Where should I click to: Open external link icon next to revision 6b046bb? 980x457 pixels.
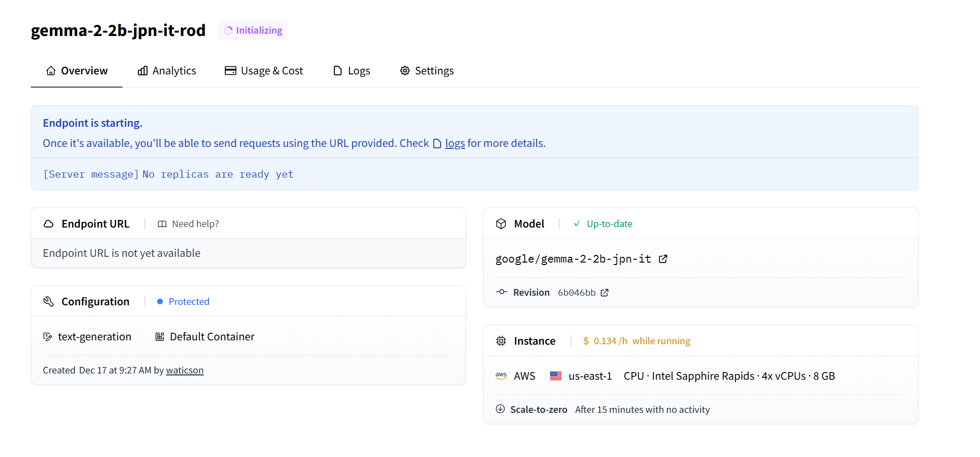(x=604, y=293)
